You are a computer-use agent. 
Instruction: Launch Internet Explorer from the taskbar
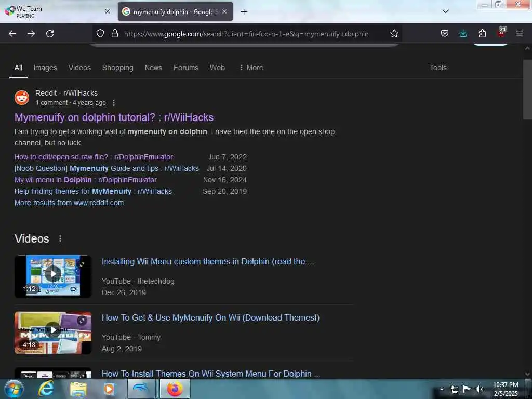click(x=46, y=389)
